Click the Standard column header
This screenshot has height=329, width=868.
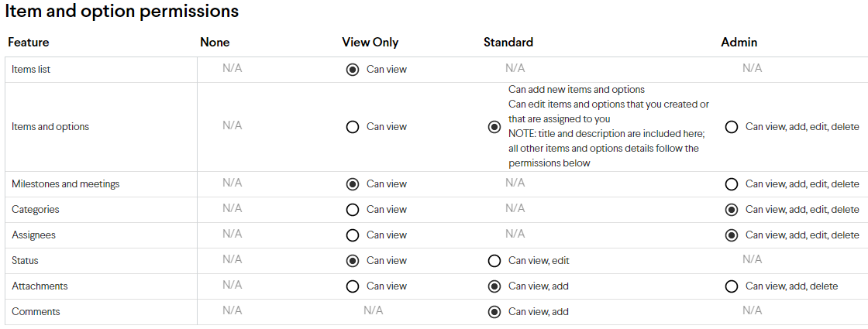508,42
